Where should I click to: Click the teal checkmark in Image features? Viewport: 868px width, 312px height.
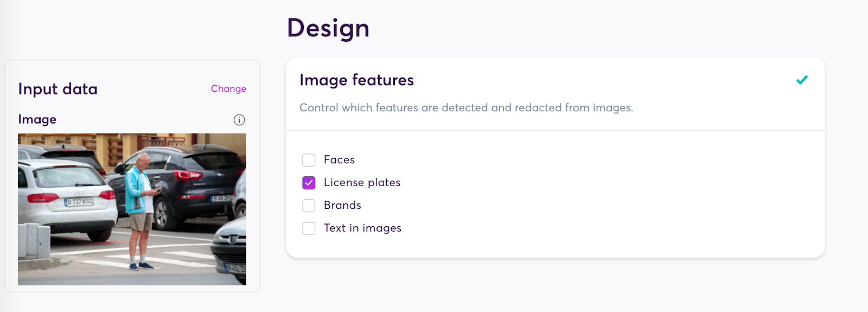point(802,80)
